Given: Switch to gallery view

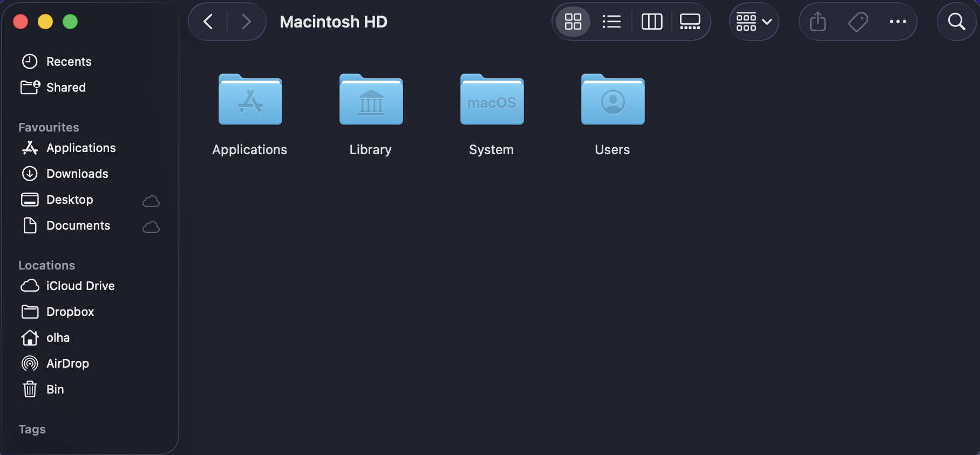Looking at the screenshot, I should (x=690, y=22).
